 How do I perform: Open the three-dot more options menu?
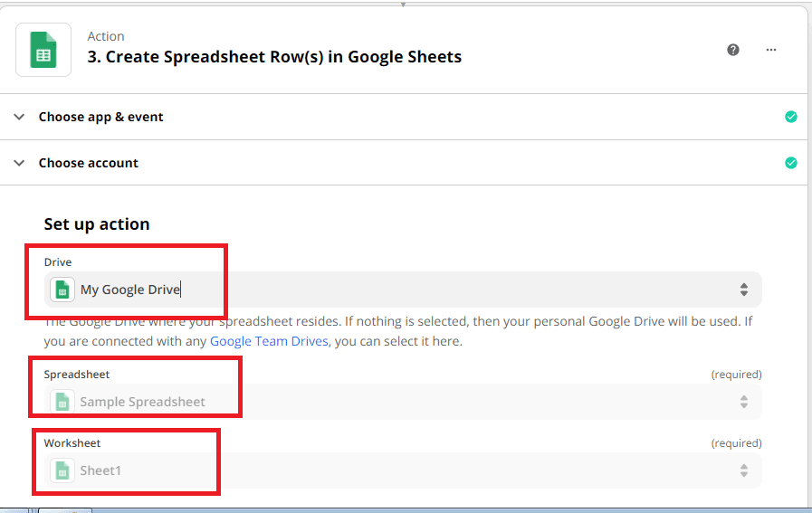point(771,50)
